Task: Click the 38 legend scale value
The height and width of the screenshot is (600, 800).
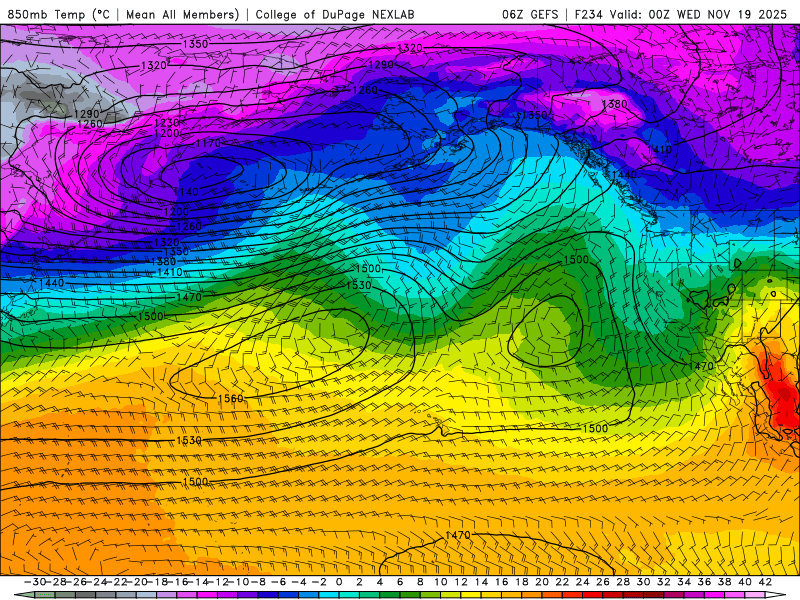Action: coord(724,582)
